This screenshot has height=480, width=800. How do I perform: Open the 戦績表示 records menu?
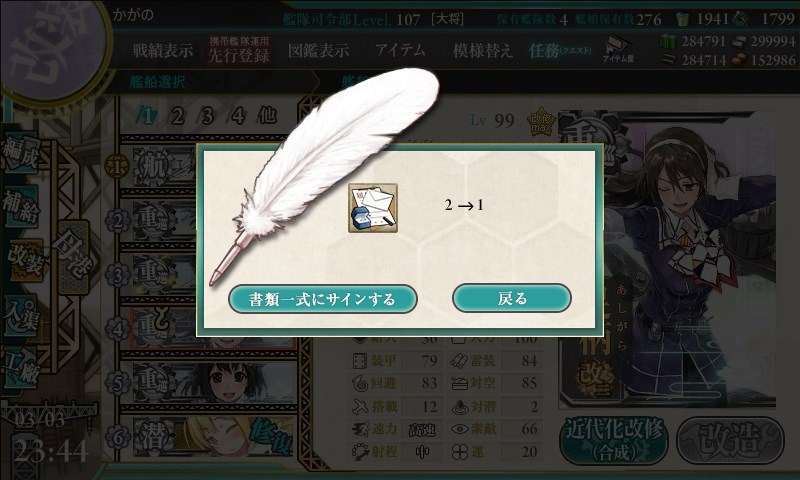[x=163, y=50]
